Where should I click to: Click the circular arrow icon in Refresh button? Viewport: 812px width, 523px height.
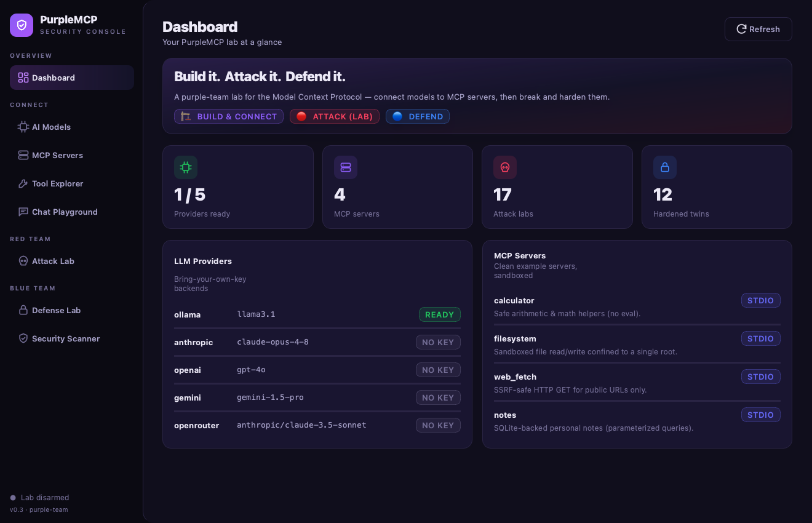pyautogui.click(x=741, y=29)
